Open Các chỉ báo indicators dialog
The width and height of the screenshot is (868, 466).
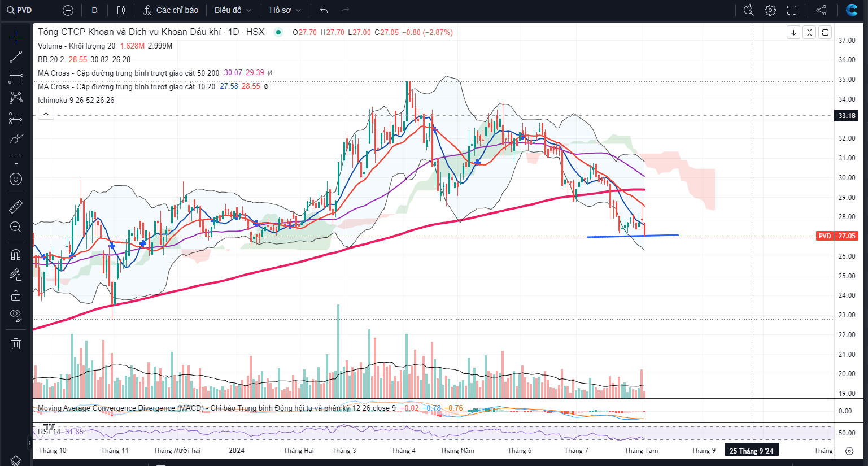pos(171,10)
